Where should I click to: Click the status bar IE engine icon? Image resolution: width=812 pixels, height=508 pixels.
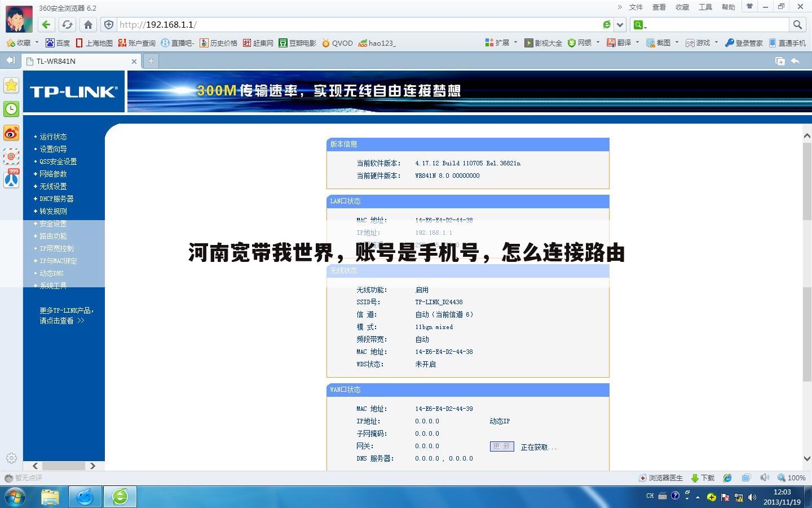point(727,478)
